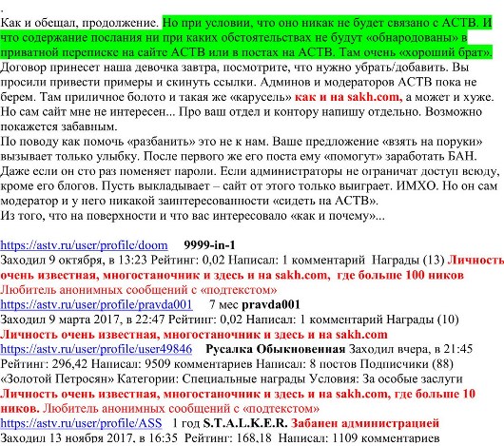Click the text Заходил 13 ноября 2017, в 16:35

point(88,438)
